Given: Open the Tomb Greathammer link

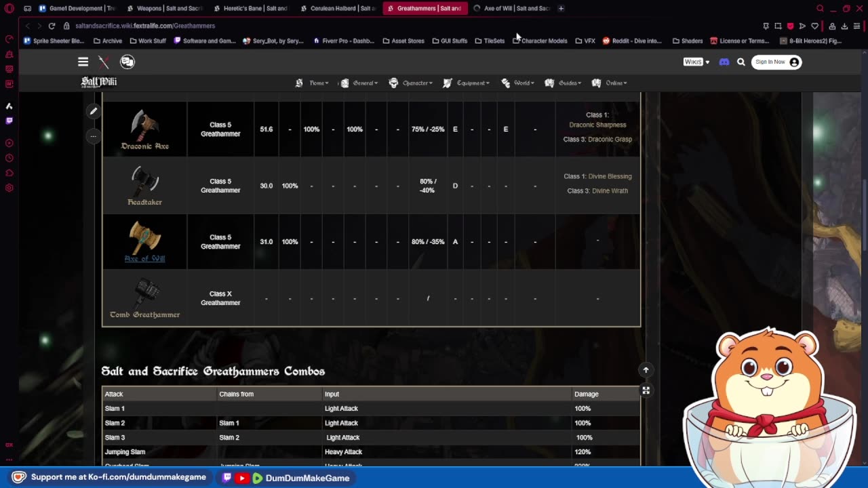Looking at the screenshot, I should [144, 314].
